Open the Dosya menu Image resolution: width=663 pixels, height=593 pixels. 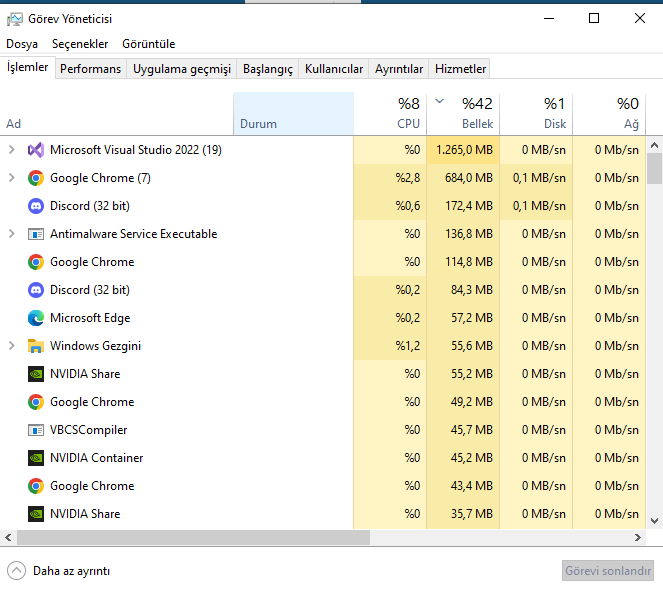(x=22, y=44)
